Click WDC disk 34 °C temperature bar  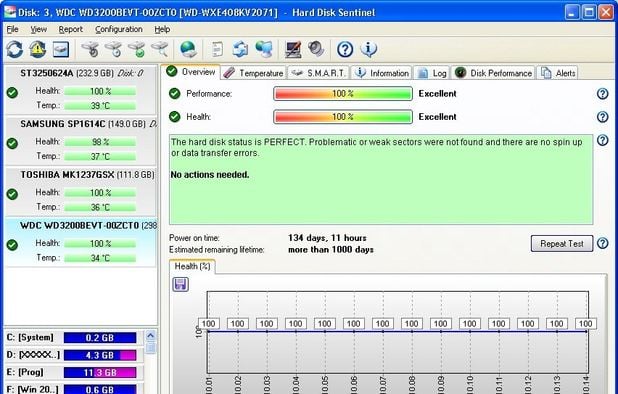(100, 258)
